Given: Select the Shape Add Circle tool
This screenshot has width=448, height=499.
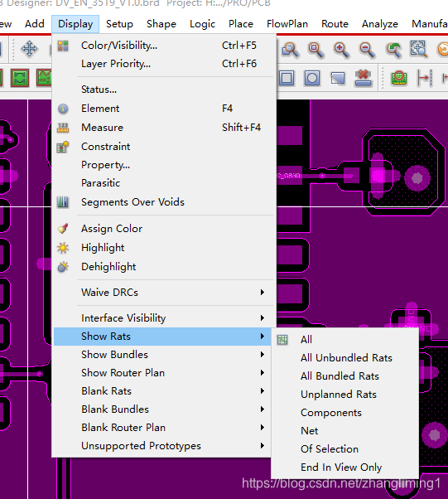Looking at the screenshot, I should pyautogui.click(x=312, y=78).
